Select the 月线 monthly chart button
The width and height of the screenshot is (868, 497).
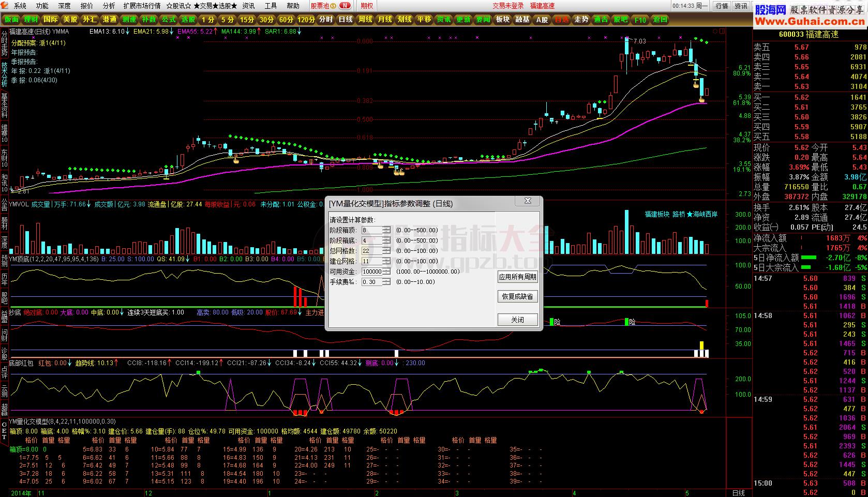pyautogui.click(x=385, y=20)
